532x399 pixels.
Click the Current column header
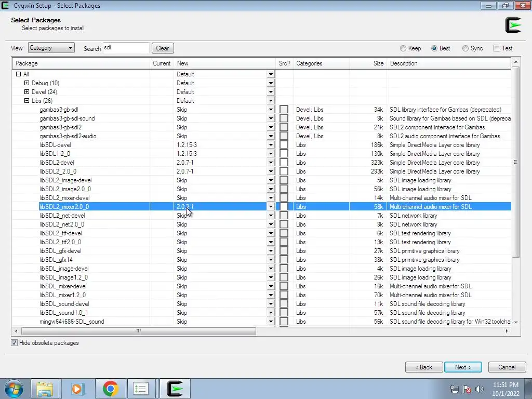tap(162, 63)
